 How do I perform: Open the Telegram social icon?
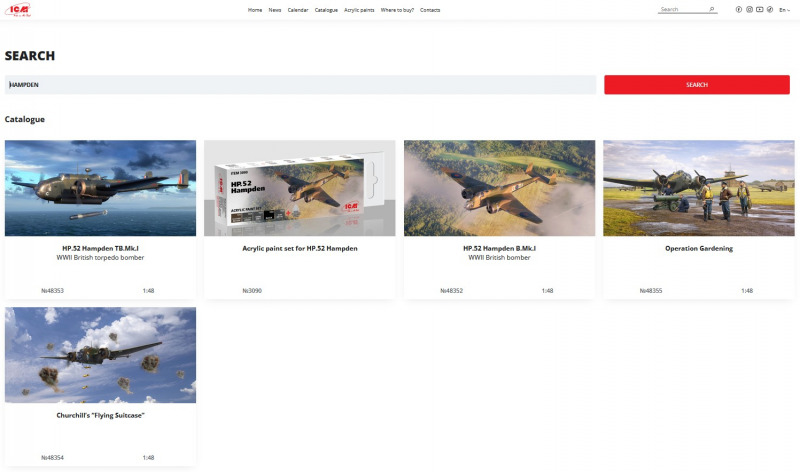(x=770, y=10)
